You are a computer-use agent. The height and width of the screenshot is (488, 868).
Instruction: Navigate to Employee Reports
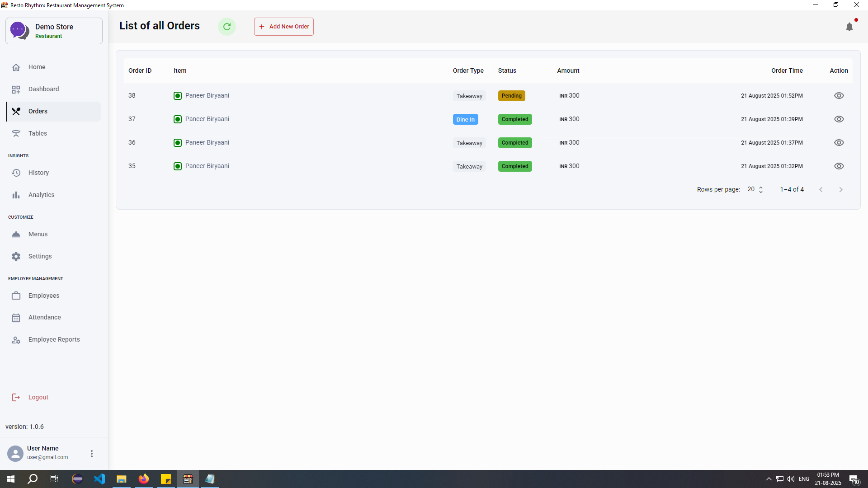[x=54, y=339]
